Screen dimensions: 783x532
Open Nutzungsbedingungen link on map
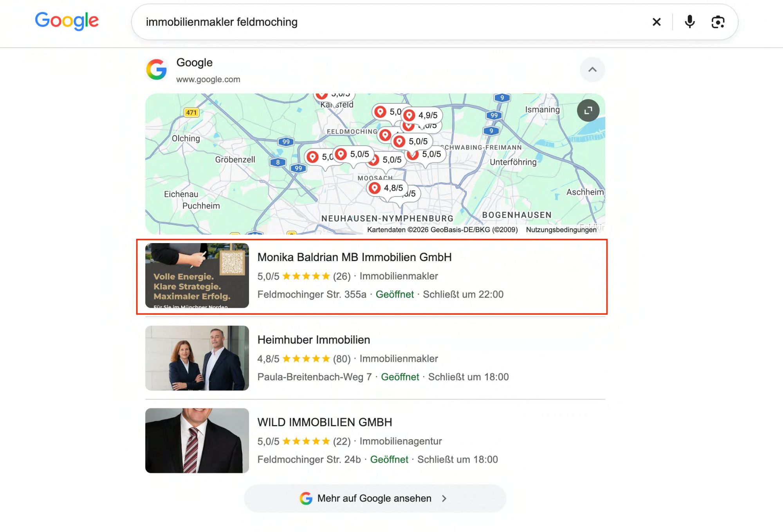coord(561,230)
